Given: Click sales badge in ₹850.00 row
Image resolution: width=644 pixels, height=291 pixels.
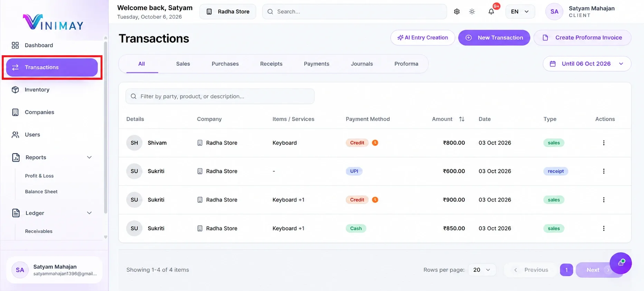Looking at the screenshot, I should click(x=553, y=229).
